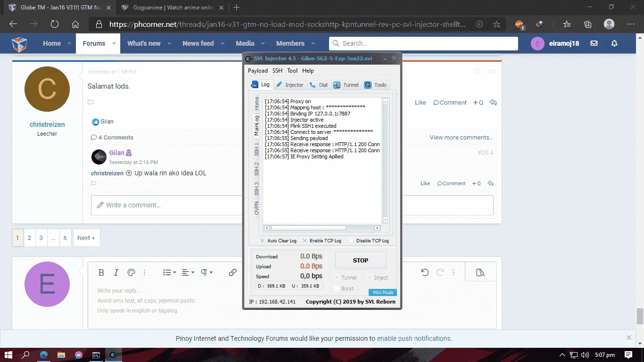This screenshot has height=362, width=644.
Task: Insert a link with the chain icon
Action: pos(232,272)
